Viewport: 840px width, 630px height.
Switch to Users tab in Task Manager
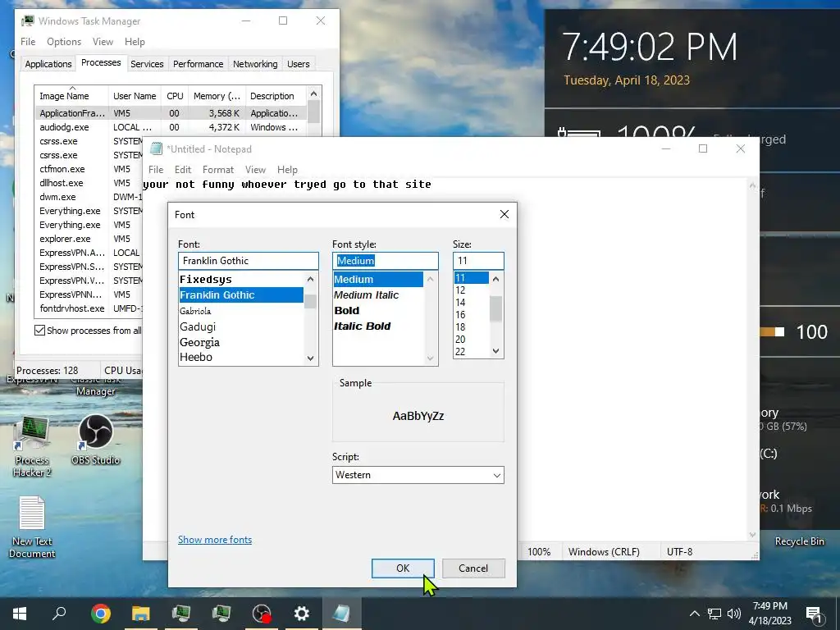click(299, 64)
